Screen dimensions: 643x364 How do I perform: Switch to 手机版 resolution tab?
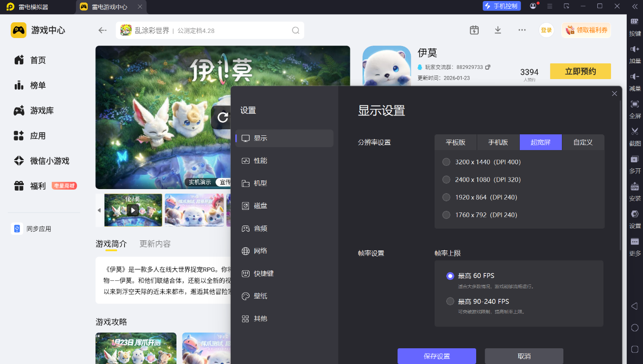(498, 142)
